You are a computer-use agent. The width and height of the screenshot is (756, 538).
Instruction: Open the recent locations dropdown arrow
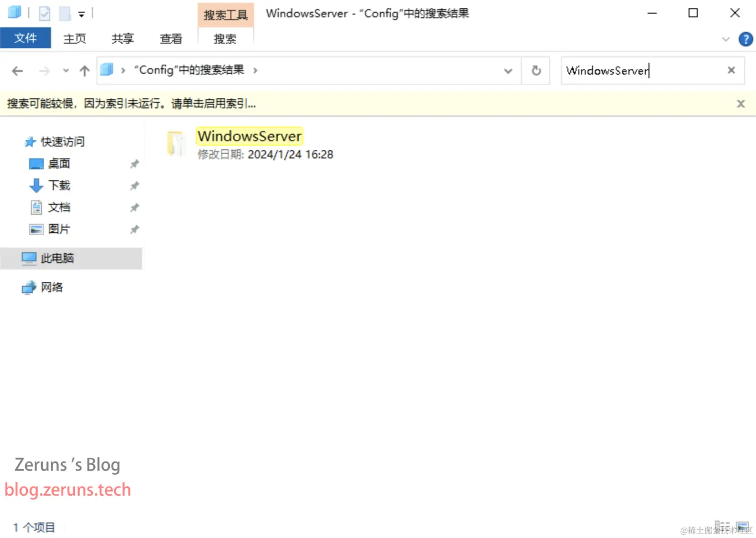click(66, 71)
